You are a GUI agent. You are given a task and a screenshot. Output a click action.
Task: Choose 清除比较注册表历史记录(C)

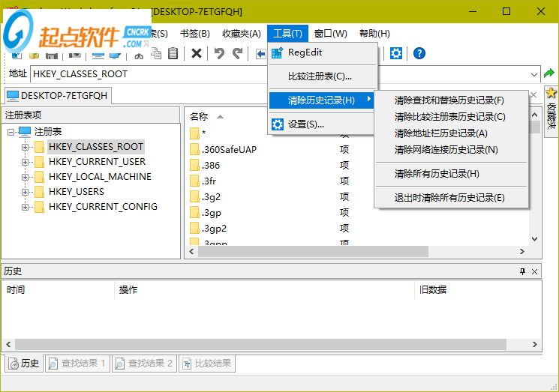click(x=452, y=117)
